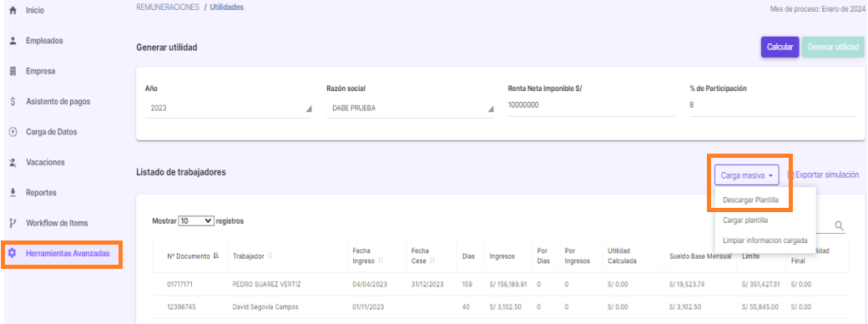Click the Calcular button
Image resolution: width=868 pixels, height=324 pixels.
pos(780,48)
